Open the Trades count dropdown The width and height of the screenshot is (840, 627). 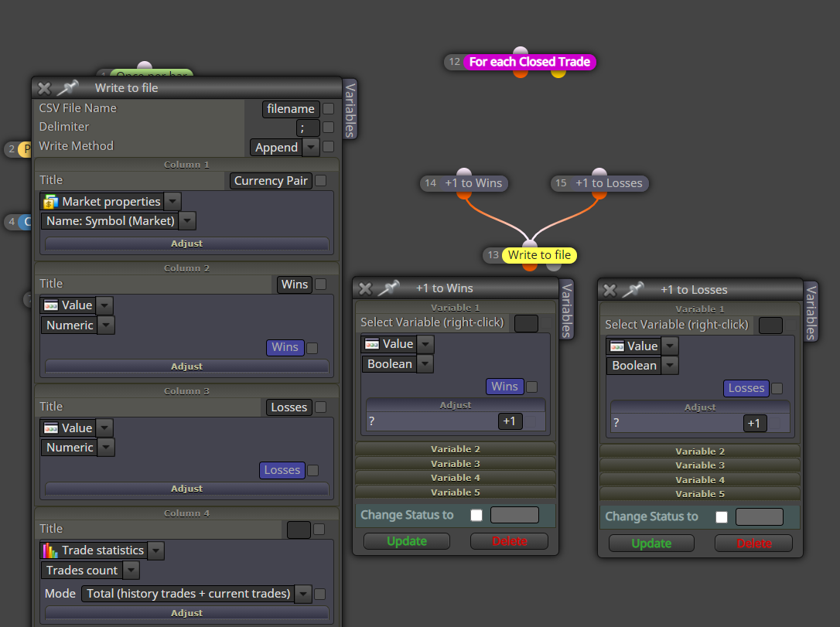coord(131,571)
